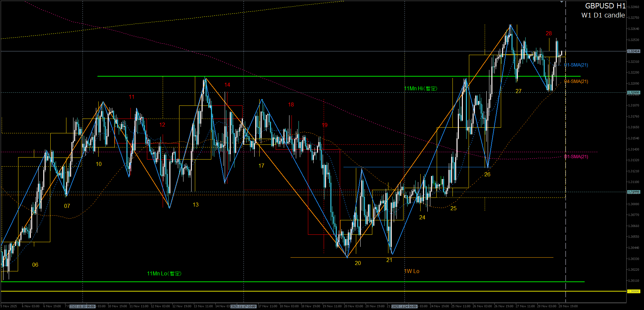
Task: Click the current price tag 1.32414
Action: 634,51
